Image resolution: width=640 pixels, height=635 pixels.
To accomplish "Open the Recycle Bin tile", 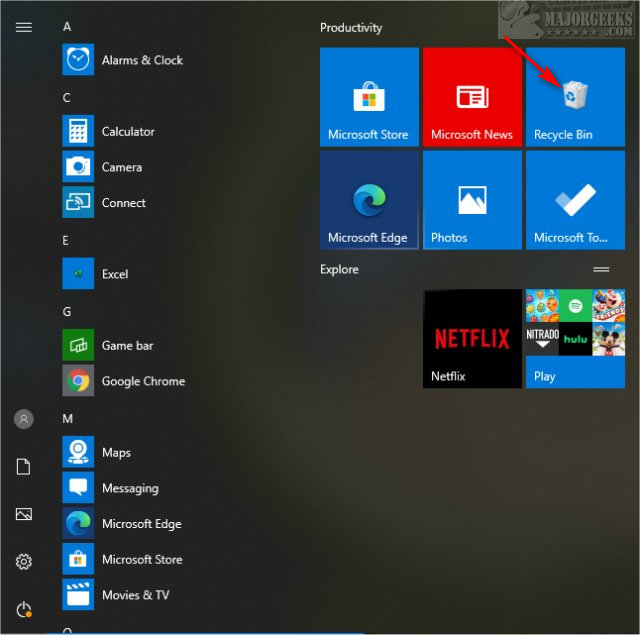I will pyautogui.click(x=575, y=96).
